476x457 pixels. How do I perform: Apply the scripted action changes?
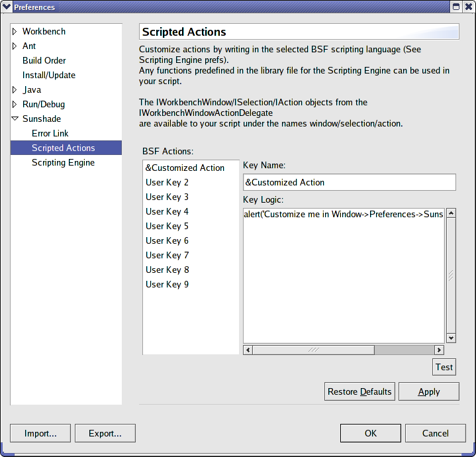tap(428, 391)
